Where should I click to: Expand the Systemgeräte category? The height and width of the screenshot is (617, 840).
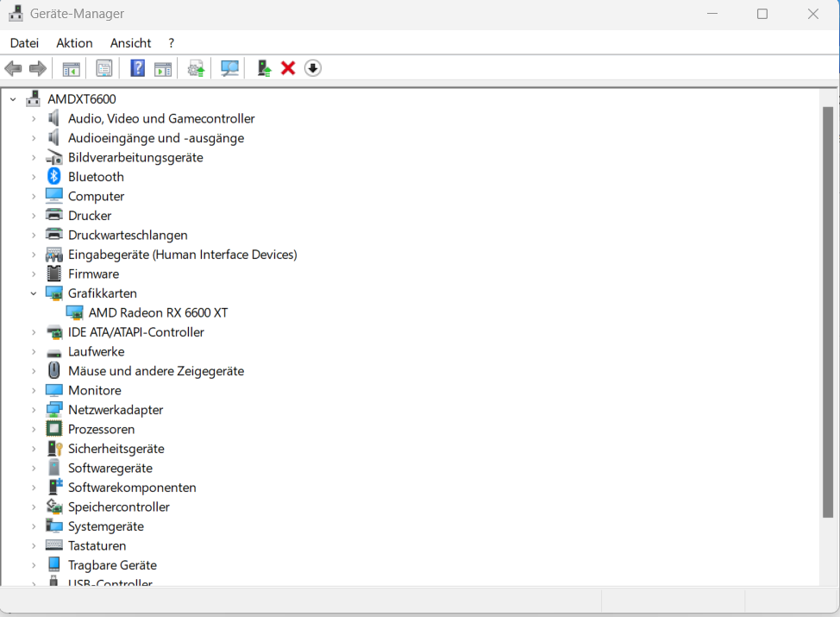(x=34, y=526)
